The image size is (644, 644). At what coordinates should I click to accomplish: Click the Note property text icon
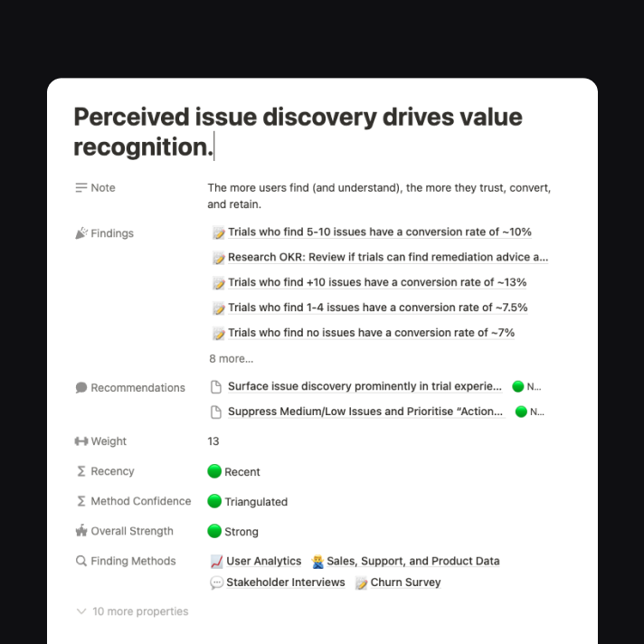tap(81, 188)
